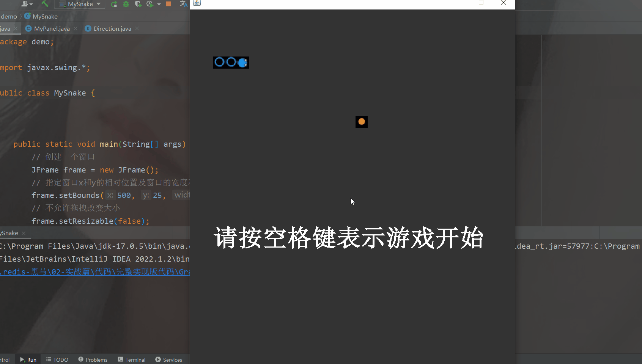
Task: Click the orange food dot in the game
Action: point(362,122)
